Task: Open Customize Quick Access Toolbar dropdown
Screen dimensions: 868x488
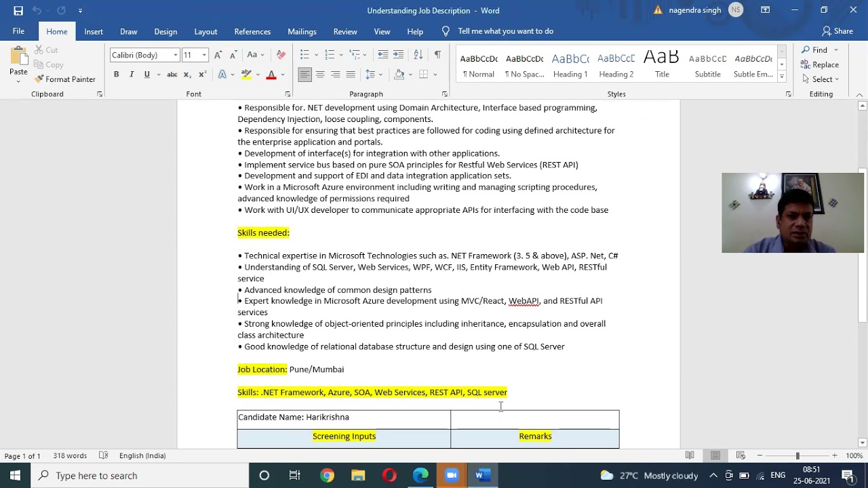Action: tap(80, 11)
